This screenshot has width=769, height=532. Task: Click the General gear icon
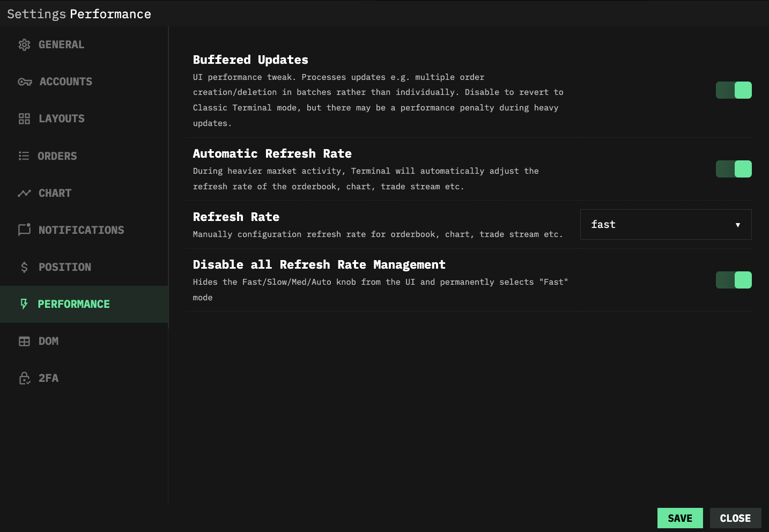click(x=24, y=45)
